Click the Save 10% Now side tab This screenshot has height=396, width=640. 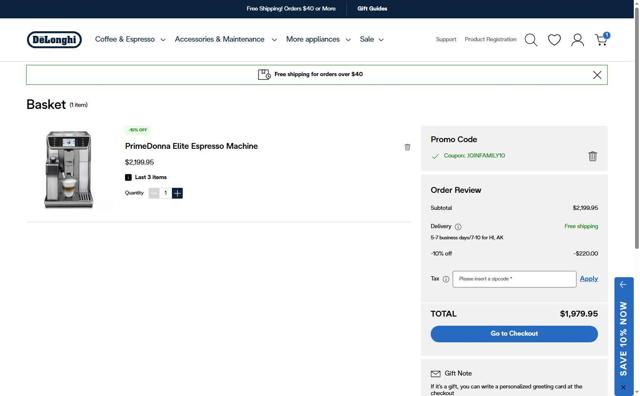(x=624, y=337)
